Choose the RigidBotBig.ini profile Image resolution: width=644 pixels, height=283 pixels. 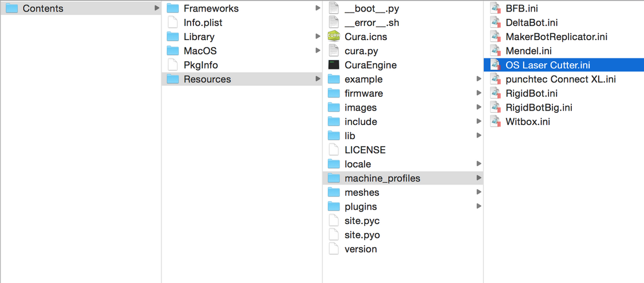[x=539, y=108]
